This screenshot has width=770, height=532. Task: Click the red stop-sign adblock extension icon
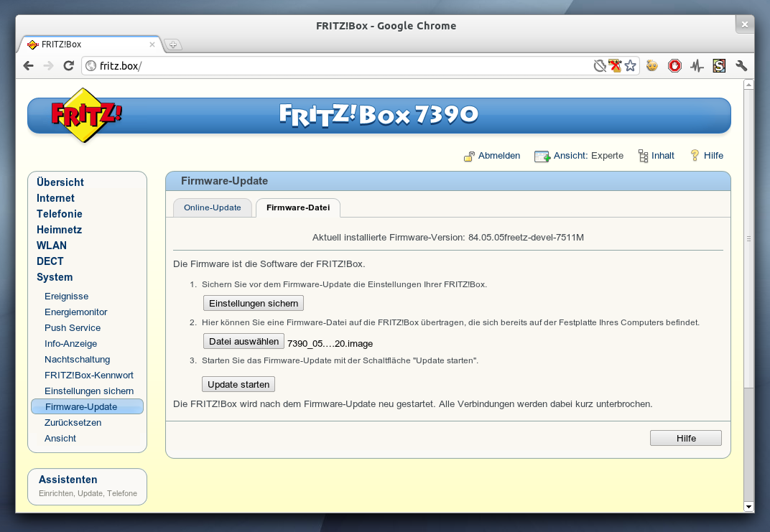[674, 66]
